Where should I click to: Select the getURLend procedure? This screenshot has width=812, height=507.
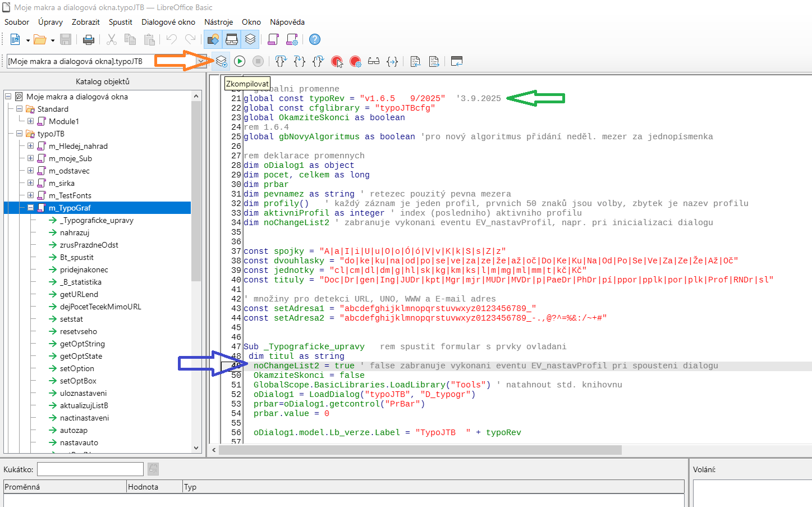point(79,294)
